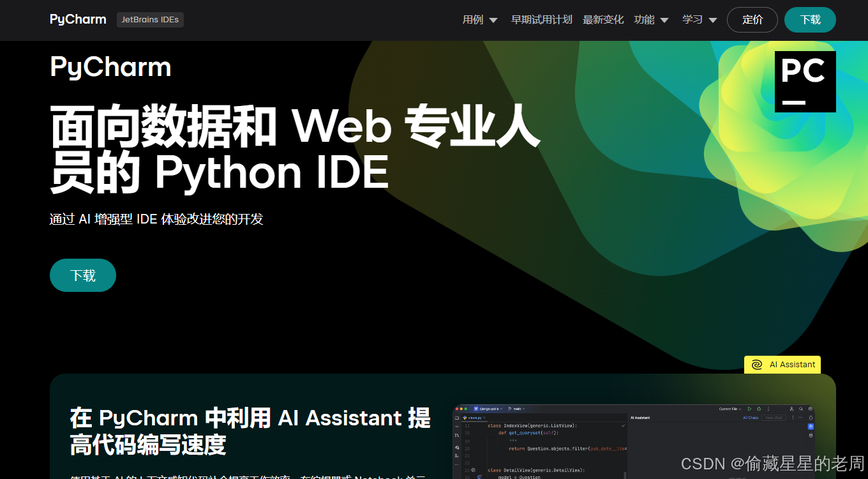Click vertical three-dots icon next to Debug

coord(768,409)
